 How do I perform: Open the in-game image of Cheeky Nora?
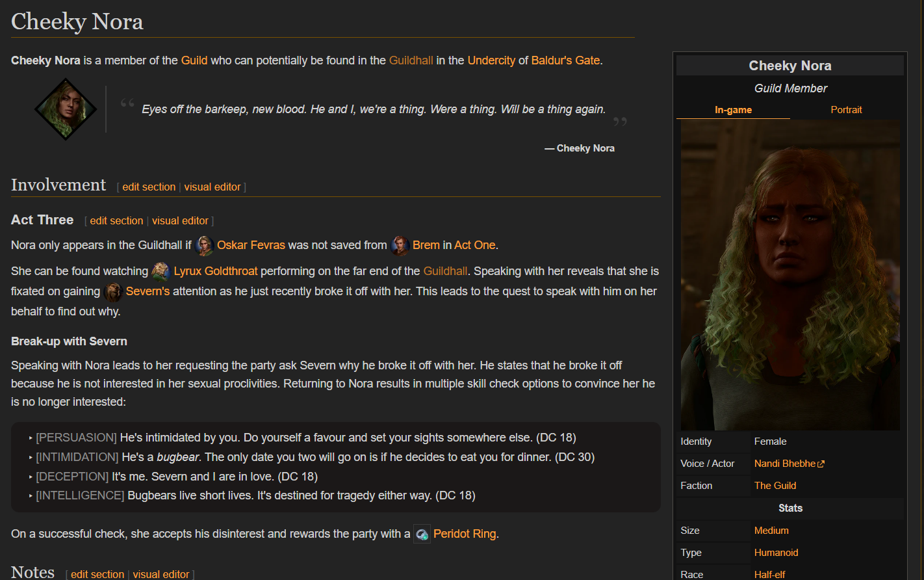point(790,275)
